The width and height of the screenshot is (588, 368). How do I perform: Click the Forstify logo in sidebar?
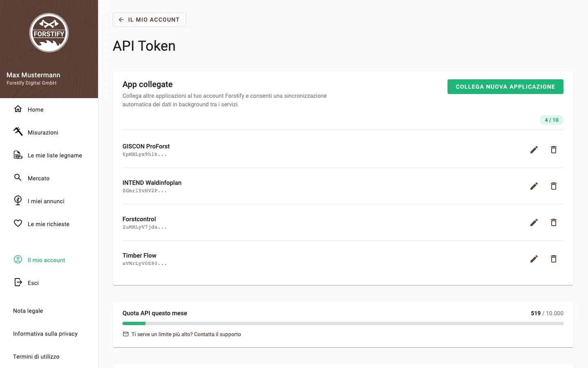pyautogui.click(x=49, y=33)
